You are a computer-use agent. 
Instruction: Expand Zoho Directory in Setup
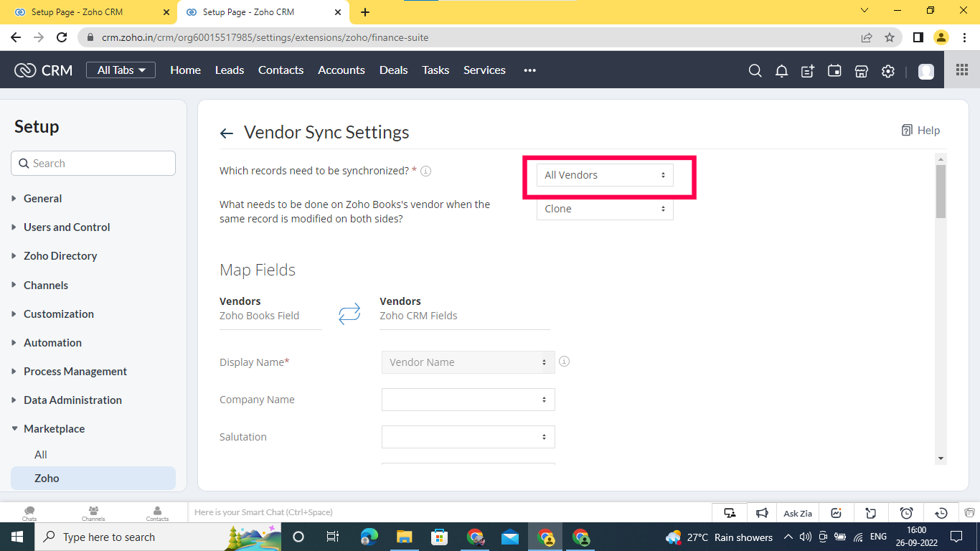pyautogui.click(x=60, y=255)
